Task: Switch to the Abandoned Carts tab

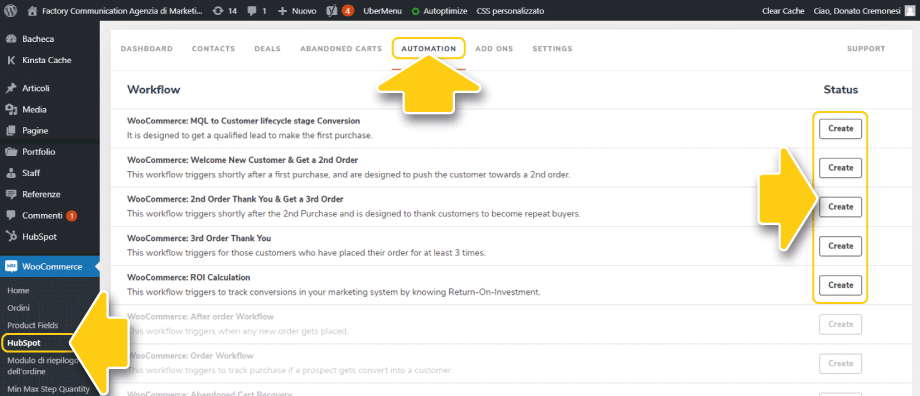Action: 341,49
